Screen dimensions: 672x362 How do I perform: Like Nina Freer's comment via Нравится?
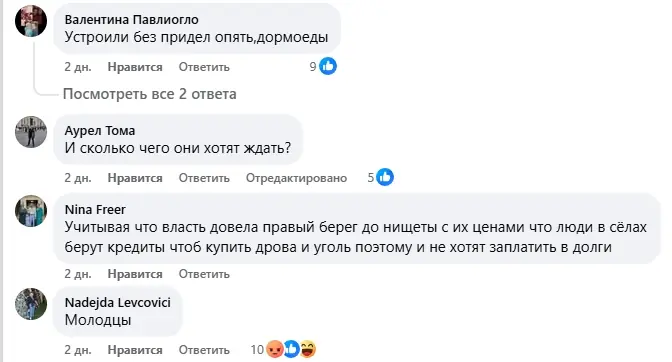[135, 274]
